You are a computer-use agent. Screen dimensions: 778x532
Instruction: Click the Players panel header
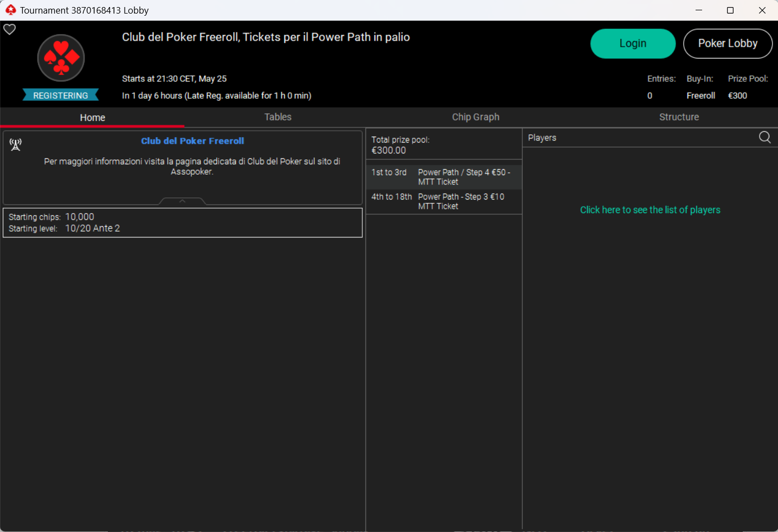pyautogui.click(x=542, y=138)
